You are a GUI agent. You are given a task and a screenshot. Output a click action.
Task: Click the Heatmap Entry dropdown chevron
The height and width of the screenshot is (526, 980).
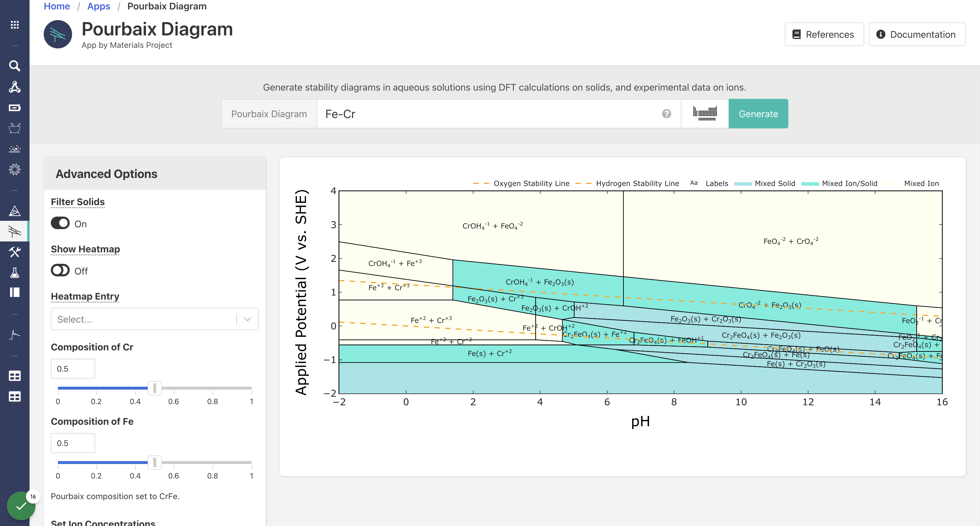(247, 319)
